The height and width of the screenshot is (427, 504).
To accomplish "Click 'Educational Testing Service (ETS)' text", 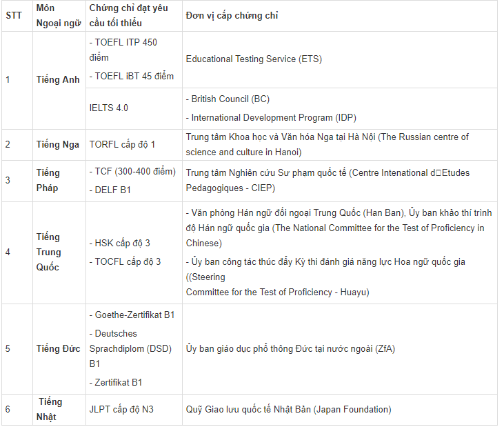I will pos(254,59).
